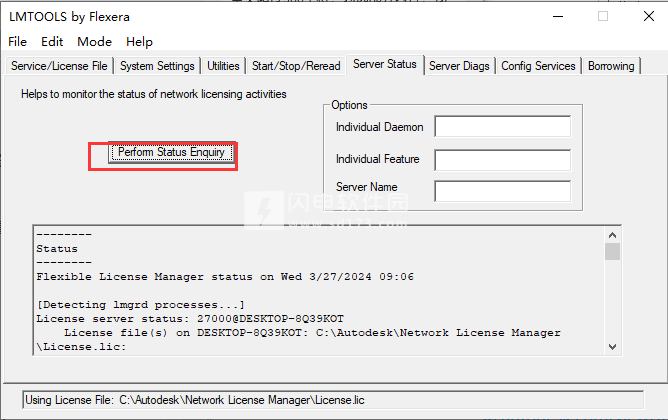This screenshot has width=668, height=420.
Task: Open the Help menu
Action: coord(139,42)
